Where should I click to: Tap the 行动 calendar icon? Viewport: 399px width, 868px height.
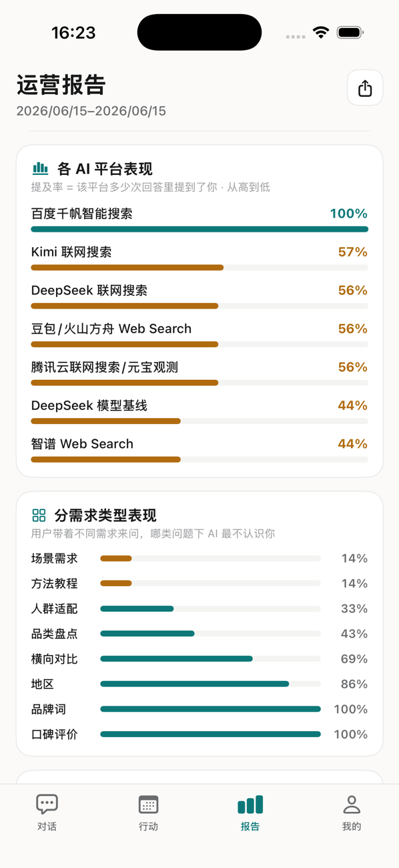[x=148, y=804]
